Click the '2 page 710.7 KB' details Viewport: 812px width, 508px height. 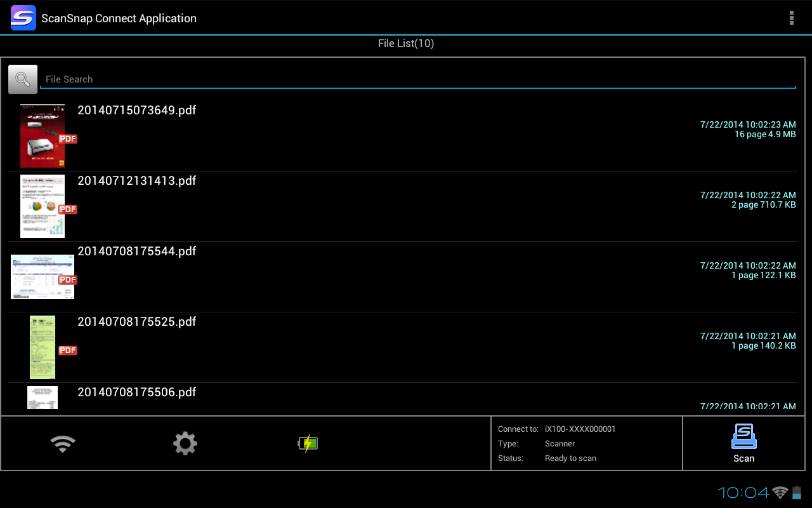pos(764,205)
